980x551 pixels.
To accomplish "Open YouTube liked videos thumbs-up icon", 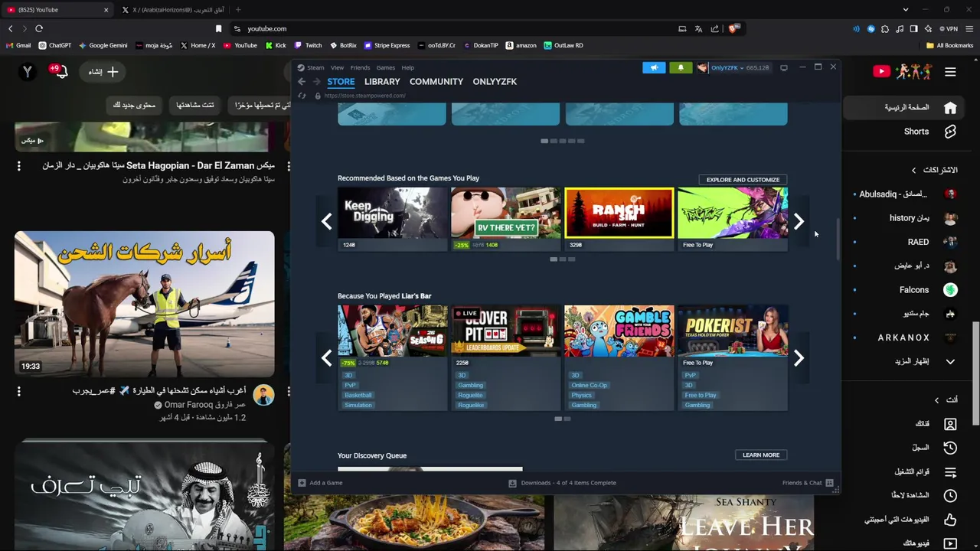I will click(x=950, y=520).
